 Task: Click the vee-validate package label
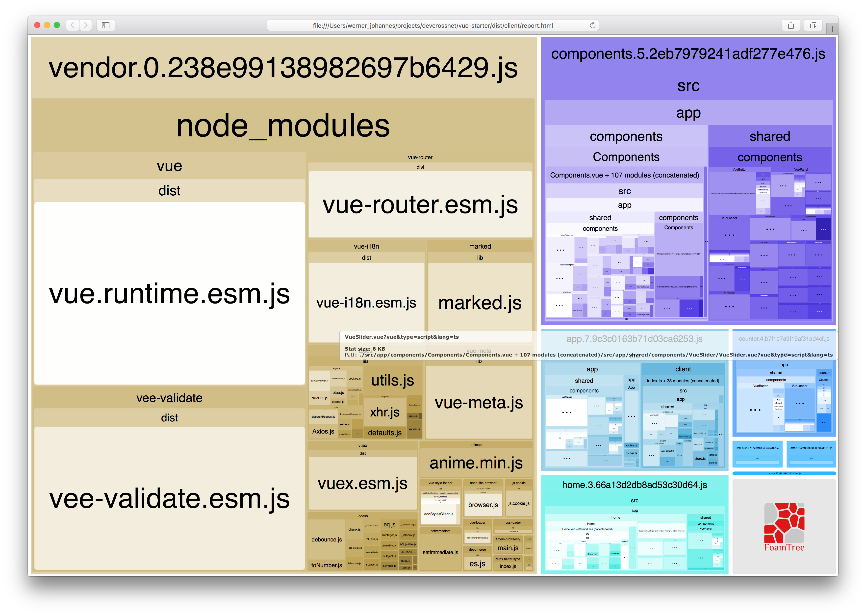pyautogui.click(x=170, y=398)
